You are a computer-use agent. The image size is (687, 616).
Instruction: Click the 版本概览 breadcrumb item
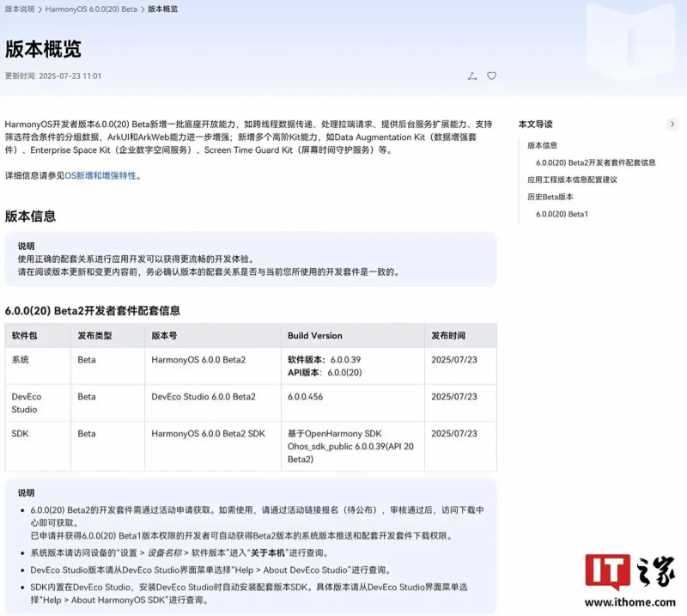pos(165,9)
